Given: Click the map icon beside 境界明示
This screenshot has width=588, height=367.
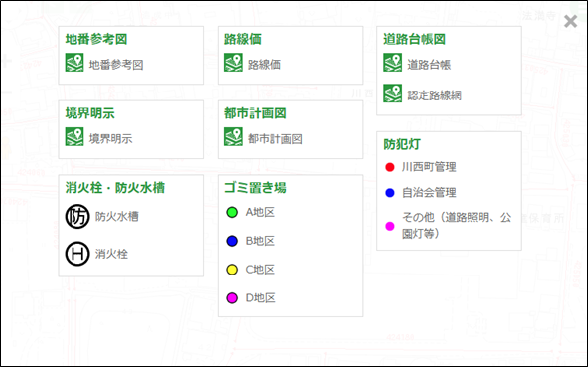Looking at the screenshot, I should click(74, 136).
